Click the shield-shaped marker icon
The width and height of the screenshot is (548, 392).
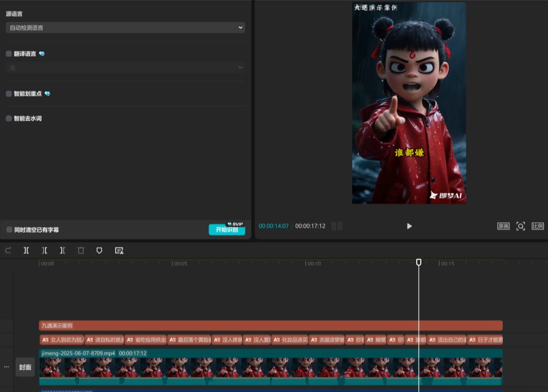click(99, 251)
